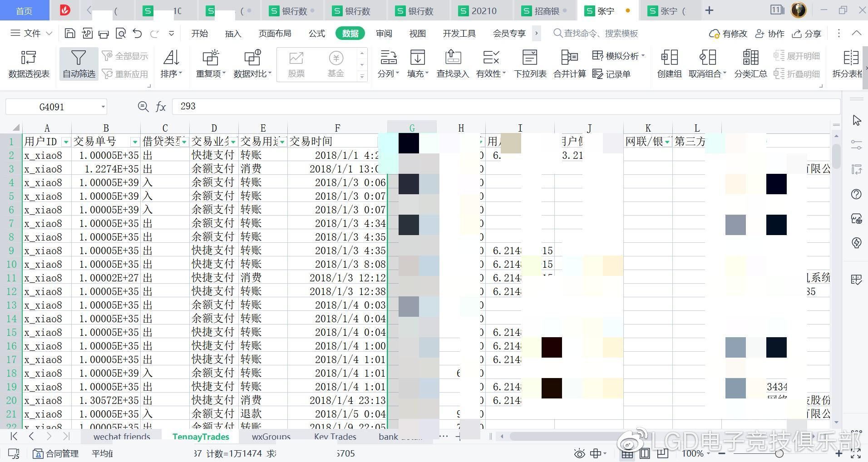Open the 交易单号 column filter dropdown
This screenshot has width=868, height=462.
coord(135,142)
